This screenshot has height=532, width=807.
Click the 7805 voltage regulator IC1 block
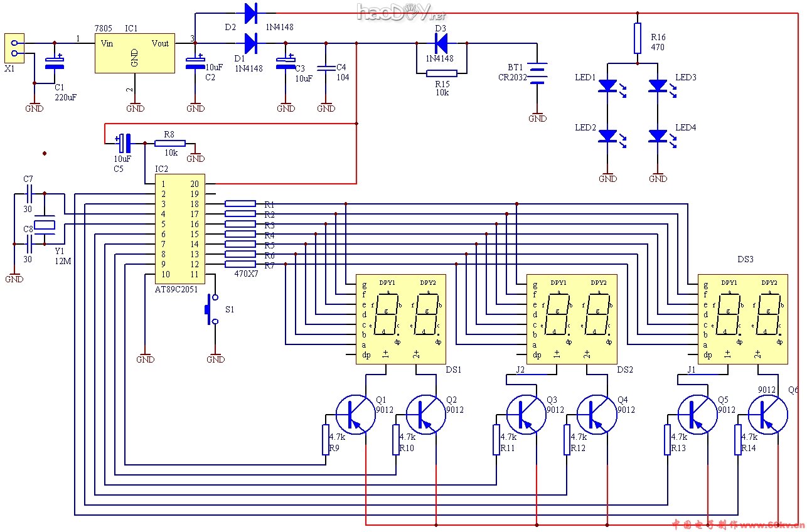[134, 54]
